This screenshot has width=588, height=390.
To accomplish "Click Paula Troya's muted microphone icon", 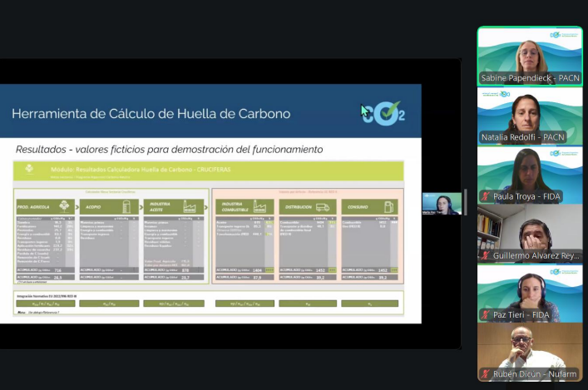I will point(484,197).
